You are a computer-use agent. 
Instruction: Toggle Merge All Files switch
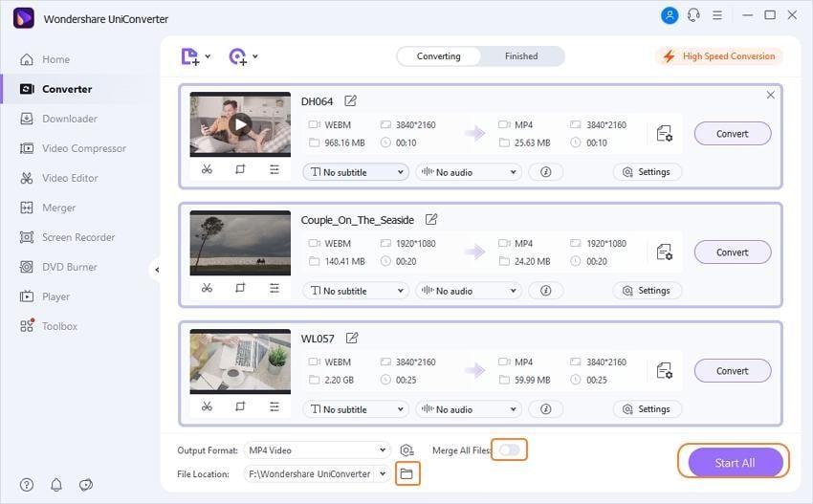pos(509,449)
